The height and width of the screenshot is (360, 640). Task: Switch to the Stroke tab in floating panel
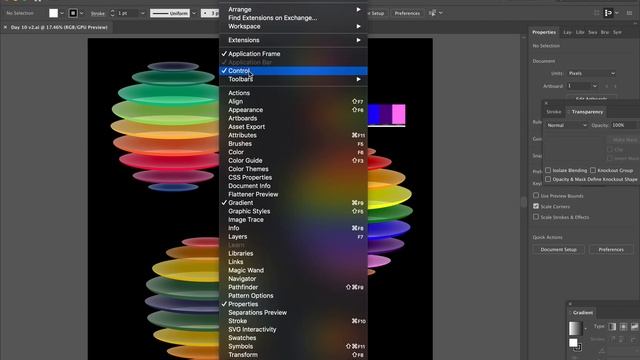pyautogui.click(x=554, y=112)
